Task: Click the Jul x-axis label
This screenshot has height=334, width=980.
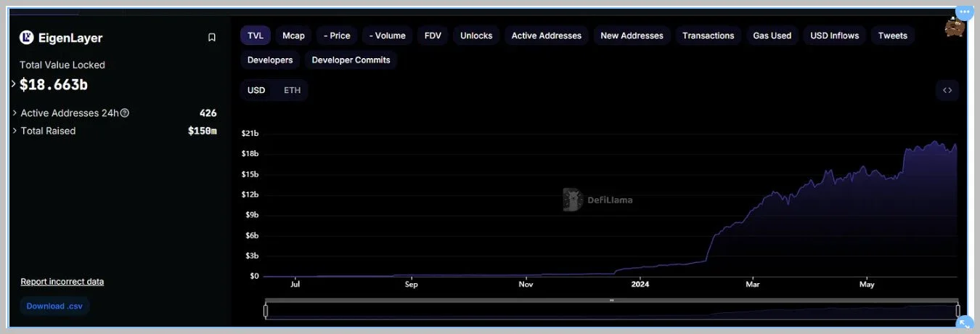Action: [295, 285]
